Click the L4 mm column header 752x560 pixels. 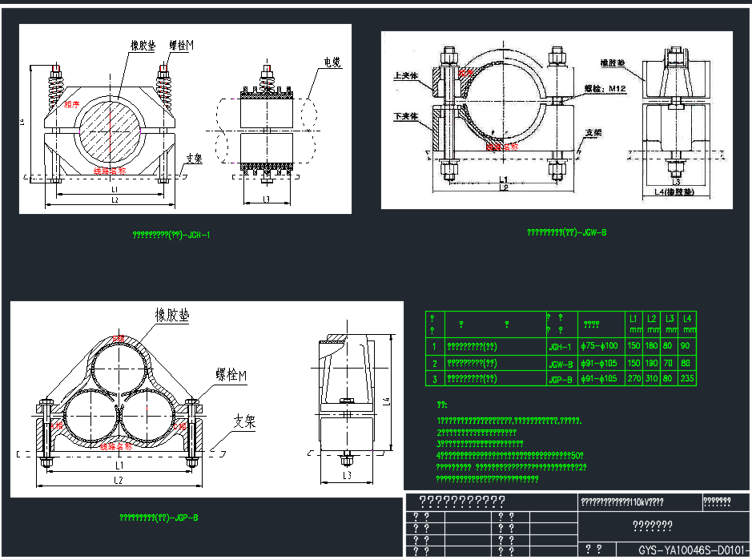pyautogui.click(x=687, y=324)
